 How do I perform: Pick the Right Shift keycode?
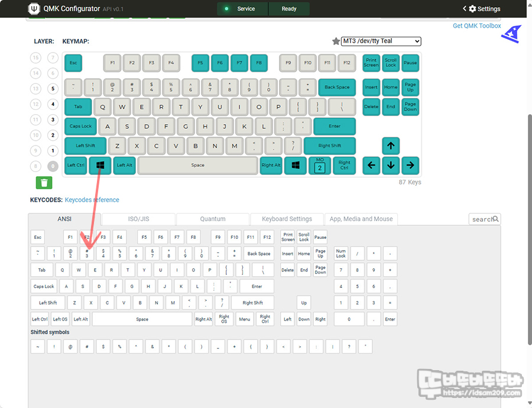[x=252, y=303]
